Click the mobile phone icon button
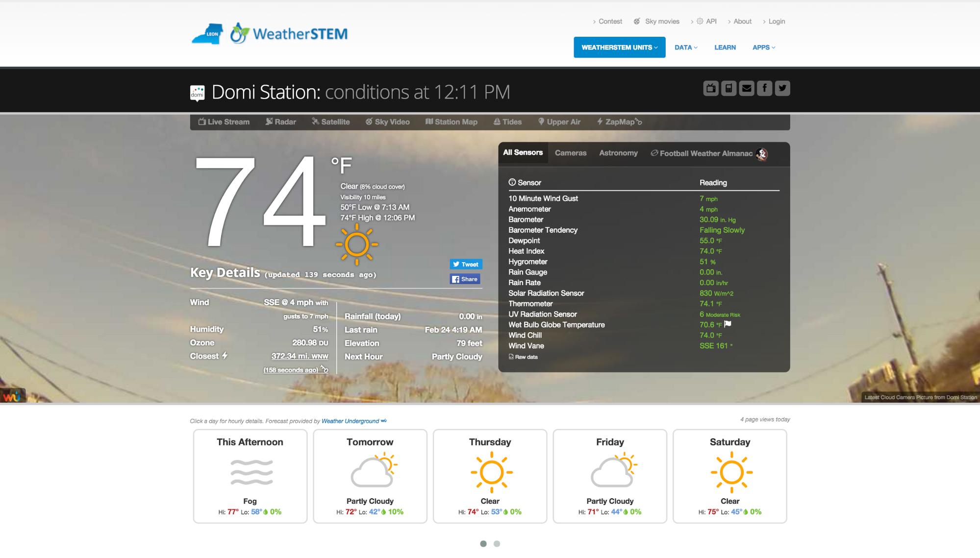Screen dimensions: 980x558 [729, 88]
